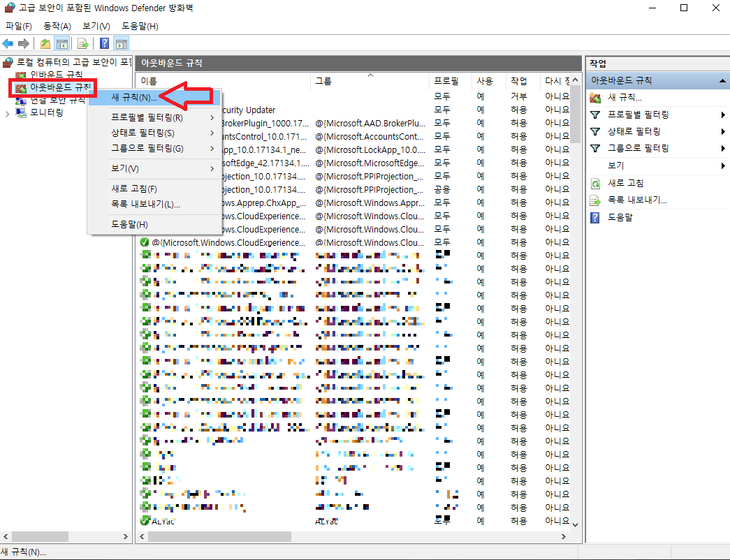The height and width of the screenshot is (560, 730).
Task: Open 보기(V) submenu in the context menu
Action: (154, 168)
